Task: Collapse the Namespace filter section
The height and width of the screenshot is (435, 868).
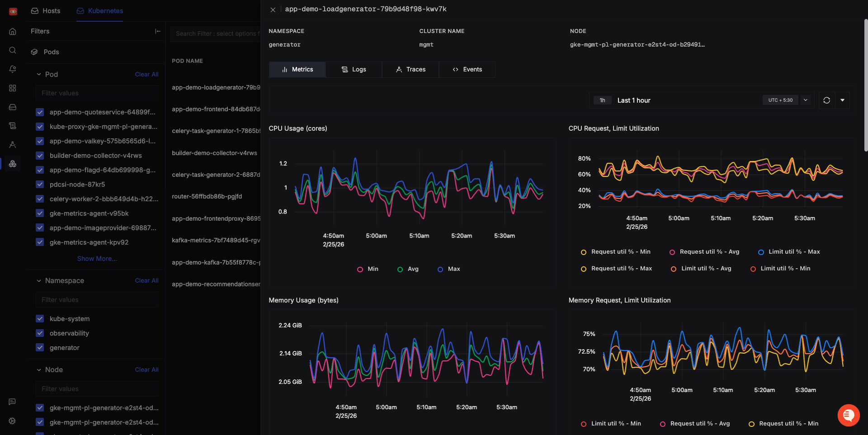Action: 39,281
